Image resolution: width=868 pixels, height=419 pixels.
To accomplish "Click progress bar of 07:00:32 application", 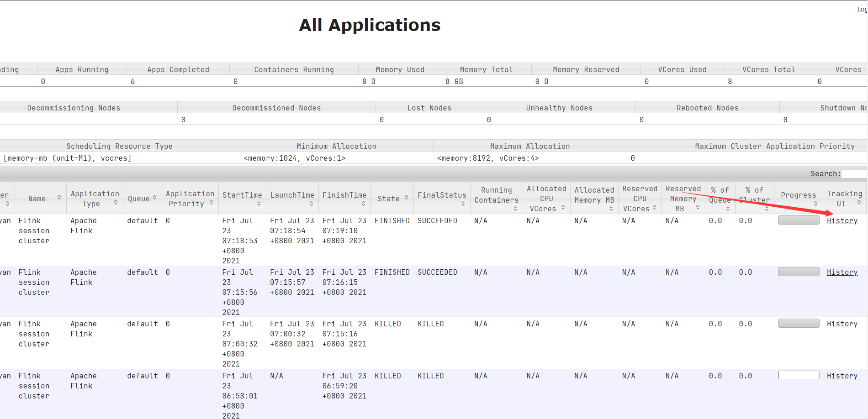I will pos(799,323).
